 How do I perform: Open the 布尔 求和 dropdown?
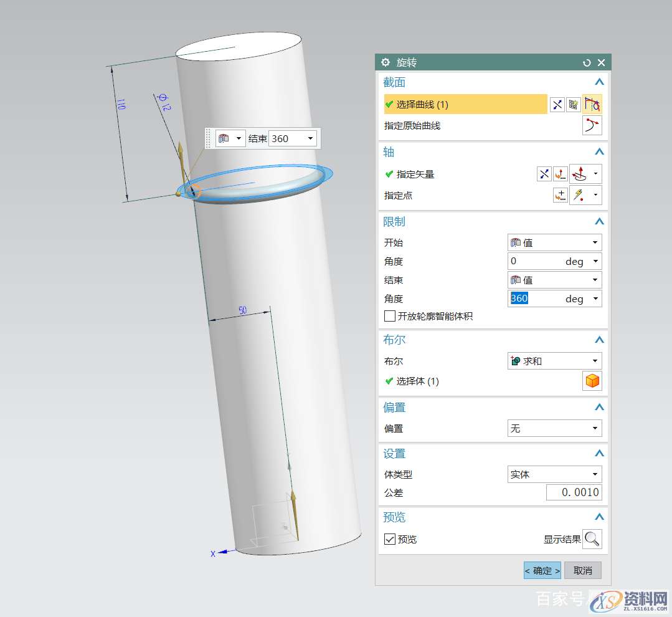(554, 361)
